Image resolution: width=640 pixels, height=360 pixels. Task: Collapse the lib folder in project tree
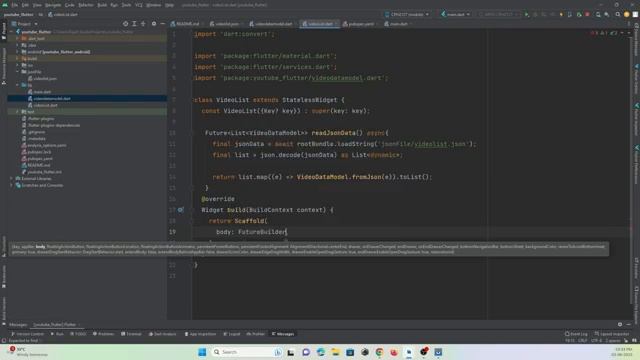click(x=18, y=85)
